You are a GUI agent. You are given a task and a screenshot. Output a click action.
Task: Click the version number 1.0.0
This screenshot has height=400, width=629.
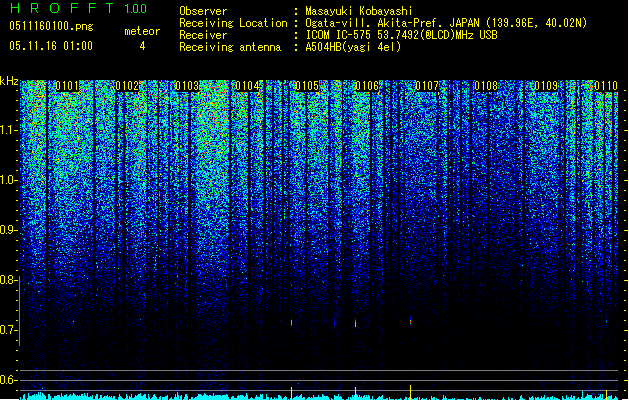pos(136,9)
